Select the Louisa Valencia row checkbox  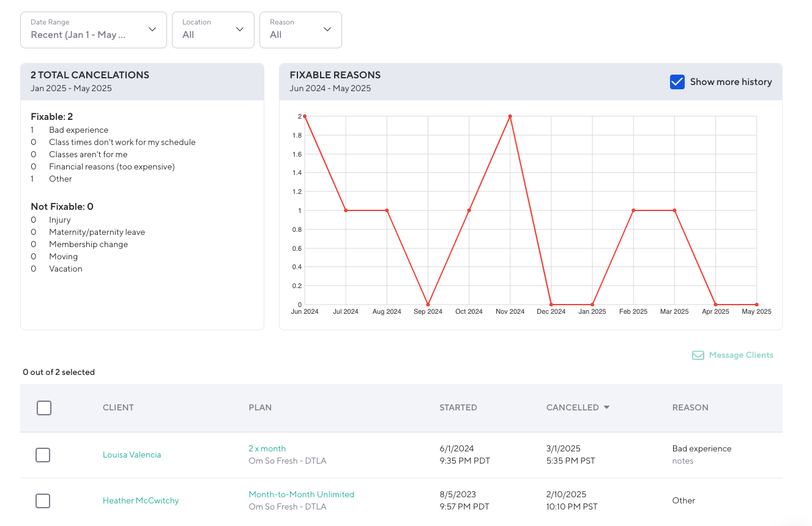(x=43, y=455)
